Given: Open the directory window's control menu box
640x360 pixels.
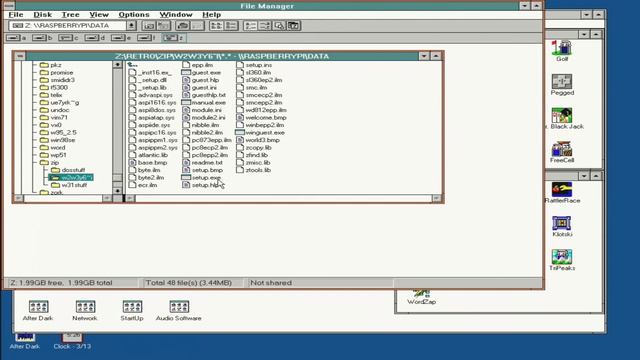Looking at the screenshot, I should pyautogui.click(x=20, y=56).
